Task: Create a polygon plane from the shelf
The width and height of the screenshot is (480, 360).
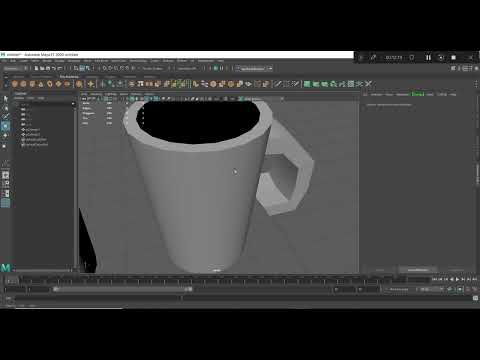Action: pos(58,84)
